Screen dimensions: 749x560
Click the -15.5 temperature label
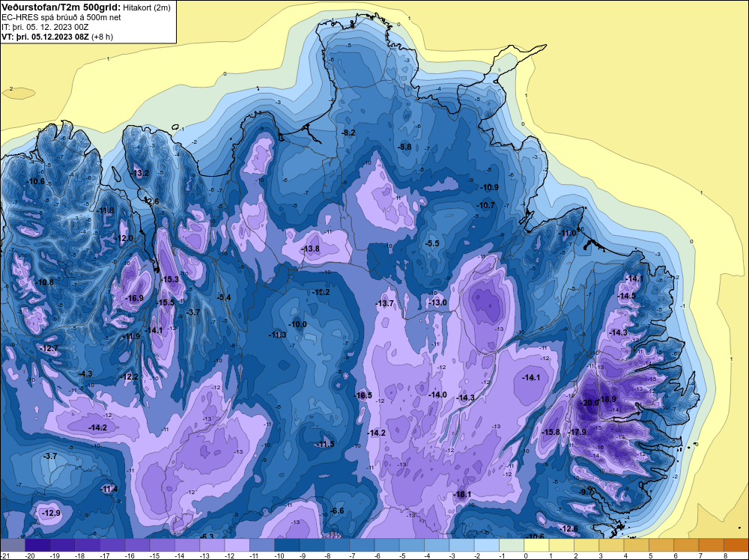166,302
